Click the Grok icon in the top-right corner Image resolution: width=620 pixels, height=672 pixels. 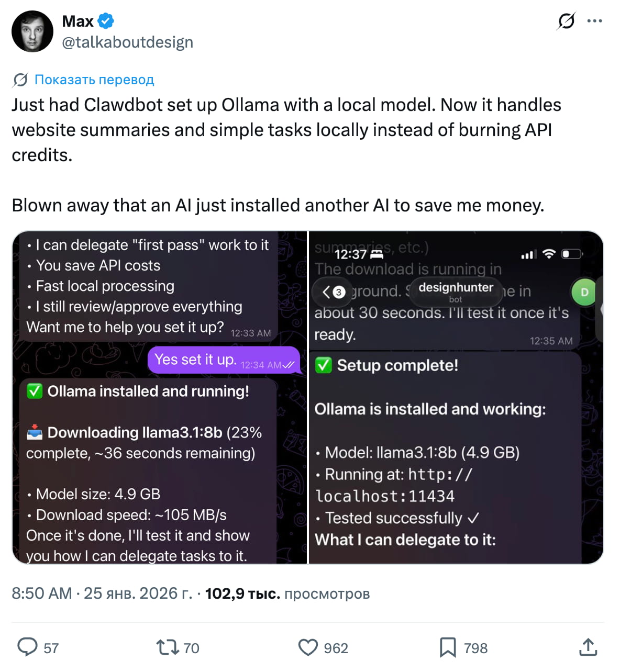(567, 21)
